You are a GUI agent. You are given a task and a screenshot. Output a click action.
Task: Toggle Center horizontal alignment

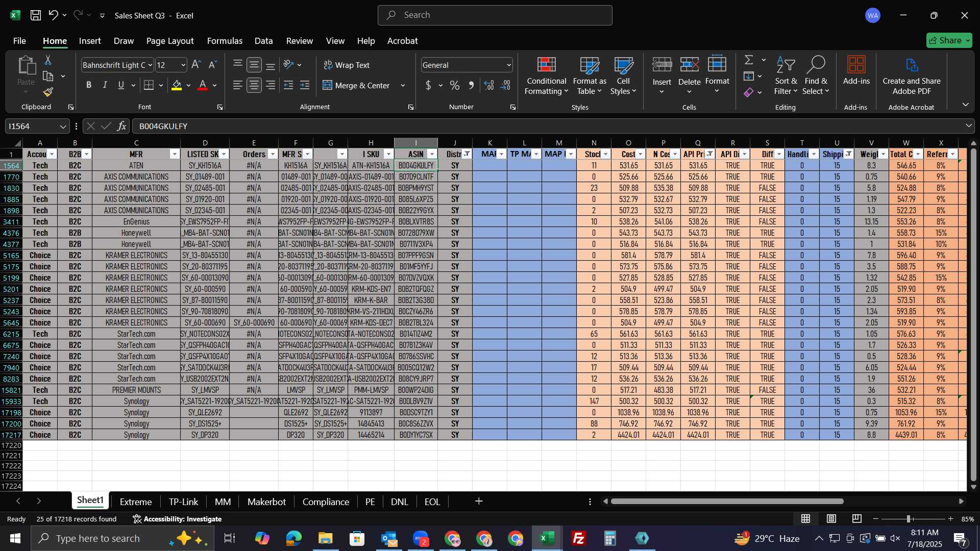[x=254, y=85]
